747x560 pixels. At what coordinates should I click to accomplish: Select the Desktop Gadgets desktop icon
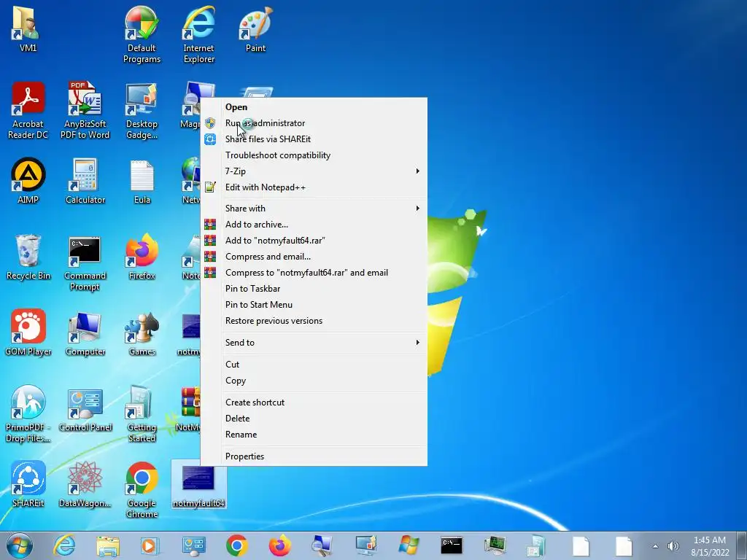pyautogui.click(x=142, y=112)
